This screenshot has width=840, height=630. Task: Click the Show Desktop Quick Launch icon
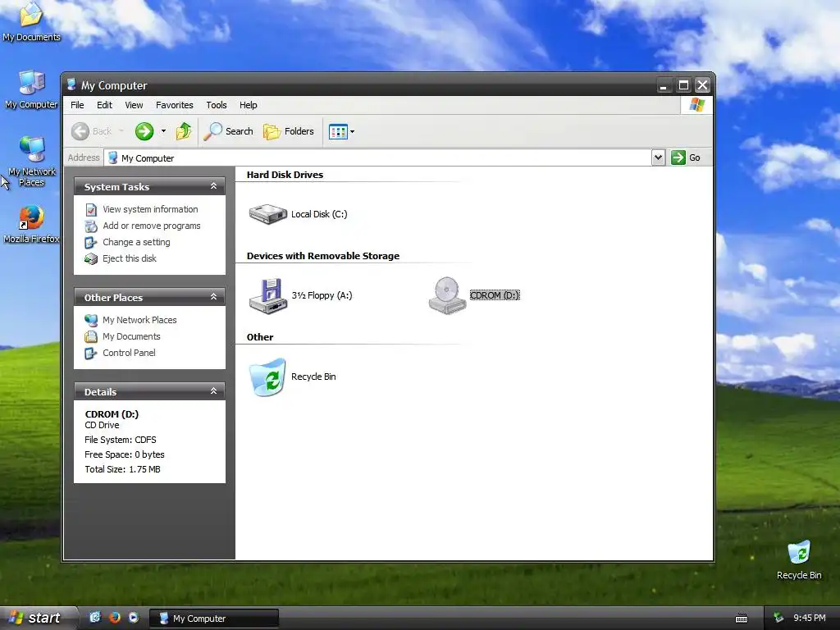[95, 618]
